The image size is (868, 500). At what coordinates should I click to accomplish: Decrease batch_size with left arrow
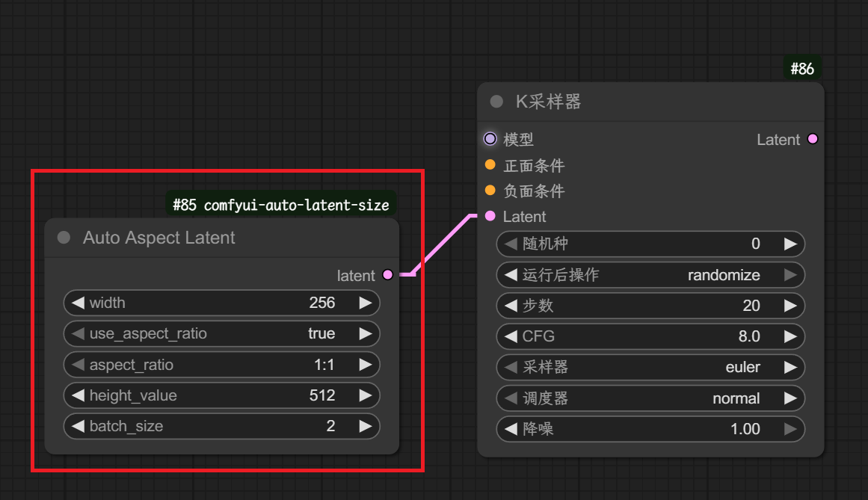pyautogui.click(x=78, y=426)
